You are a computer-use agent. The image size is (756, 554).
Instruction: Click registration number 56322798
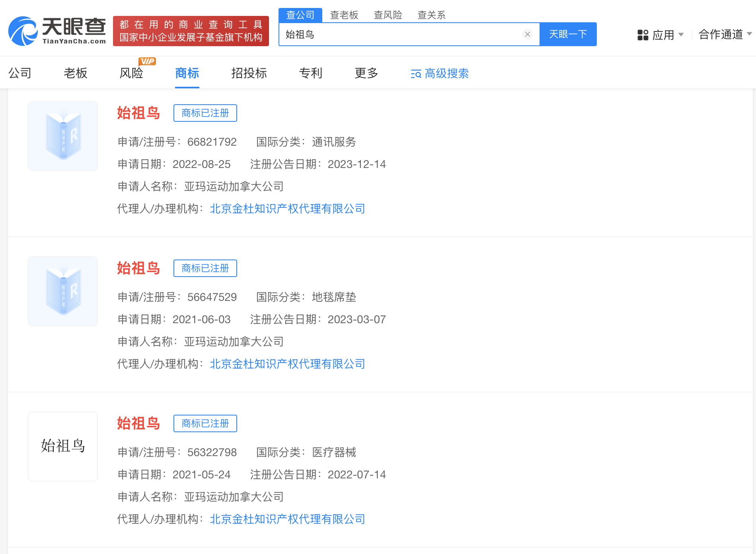212,453
